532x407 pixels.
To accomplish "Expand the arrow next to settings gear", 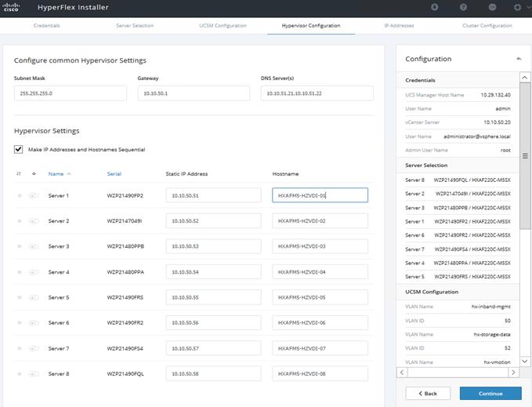I will tap(529, 7).
